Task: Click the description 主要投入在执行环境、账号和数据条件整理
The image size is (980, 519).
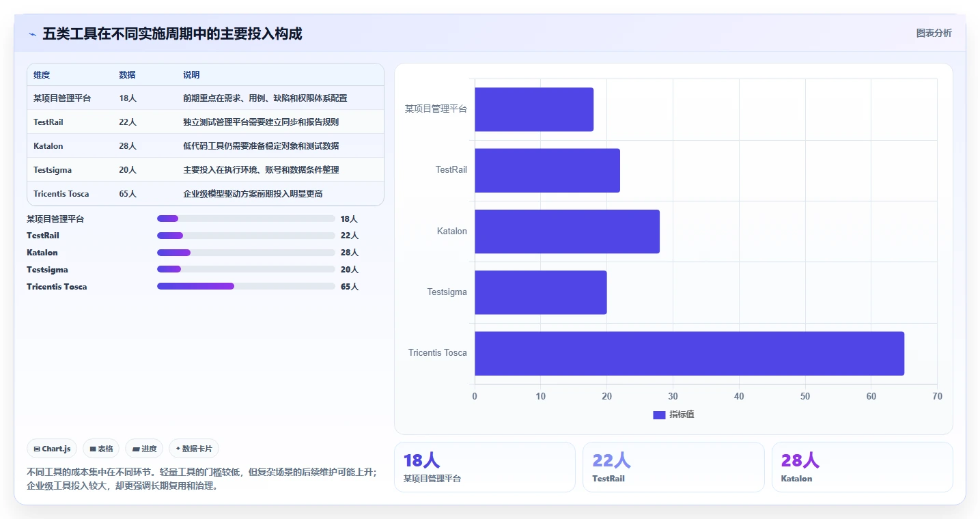Action: point(261,170)
